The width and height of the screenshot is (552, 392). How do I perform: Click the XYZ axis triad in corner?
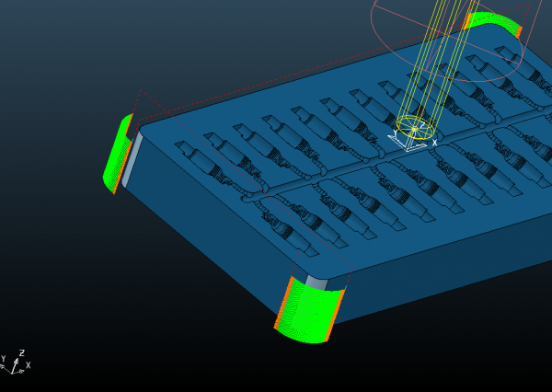point(15,363)
